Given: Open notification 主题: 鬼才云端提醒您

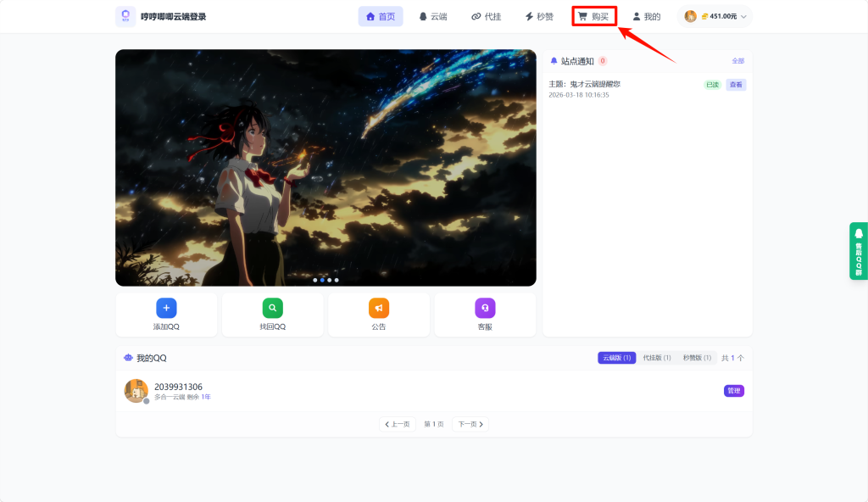Looking at the screenshot, I should point(585,84).
